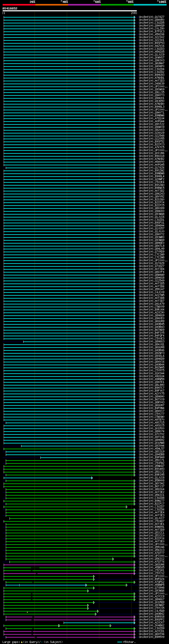The height and width of the screenshot is (644, 169).
Task: Select hit label UniRef100_Q8S319
Action: tap(152, 451)
